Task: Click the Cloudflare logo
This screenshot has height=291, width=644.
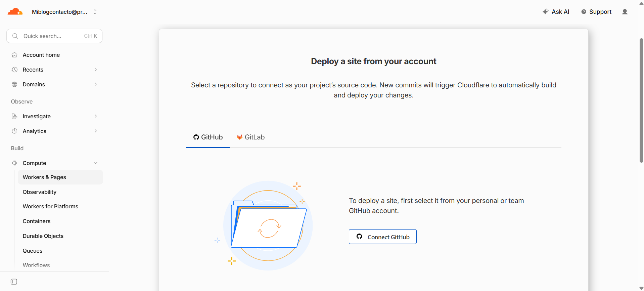Action: coord(15,12)
